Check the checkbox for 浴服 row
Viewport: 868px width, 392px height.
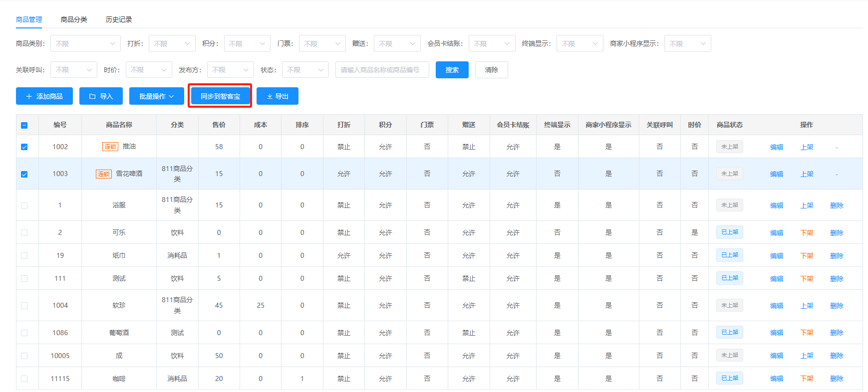(24, 205)
